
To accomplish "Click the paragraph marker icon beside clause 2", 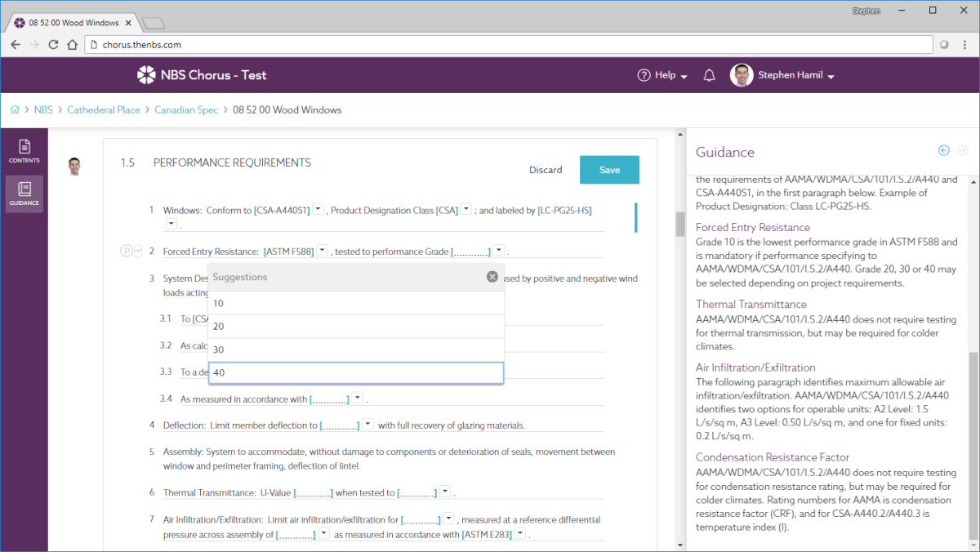I will 126,251.
